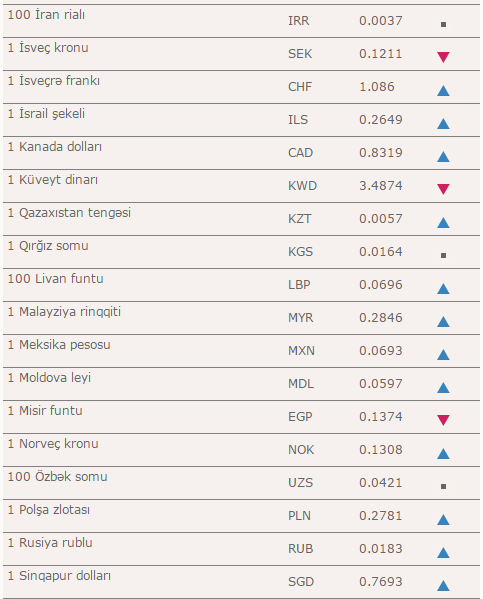Click the red down arrow for EGP
Viewport: 483px width, 599px height.
click(x=443, y=420)
